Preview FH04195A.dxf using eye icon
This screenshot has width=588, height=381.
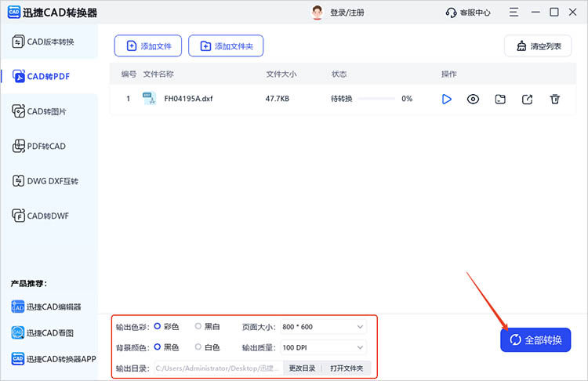click(x=474, y=99)
